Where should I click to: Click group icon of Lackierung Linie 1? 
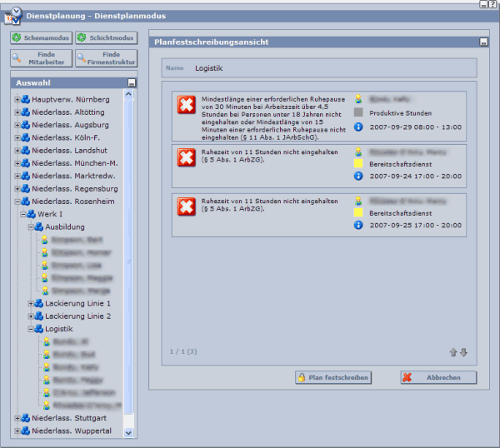(39, 303)
